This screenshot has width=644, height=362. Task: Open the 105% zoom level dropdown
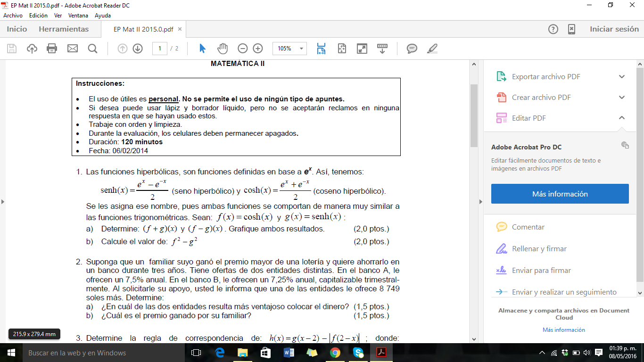pyautogui.click(x=301, y=49)
